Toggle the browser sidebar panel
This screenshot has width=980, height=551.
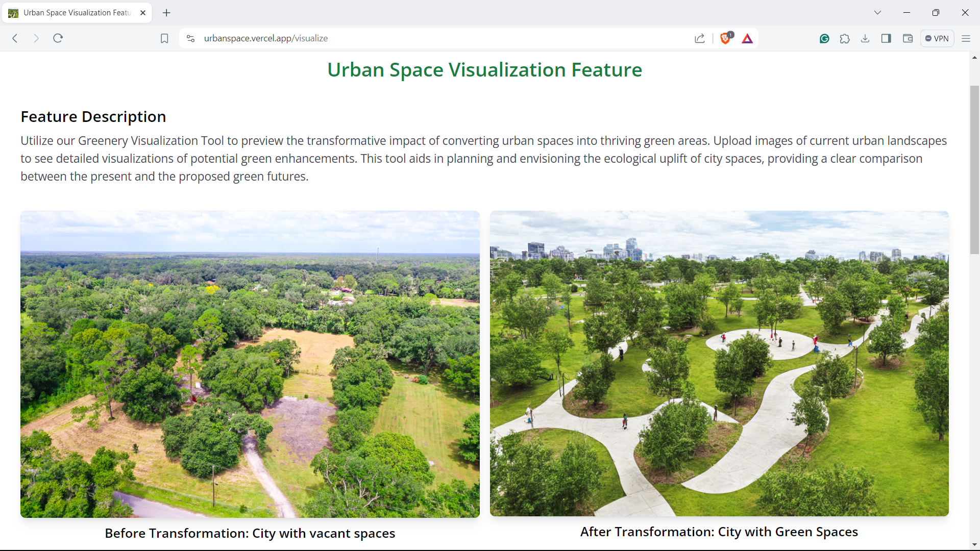click(886, 38)
